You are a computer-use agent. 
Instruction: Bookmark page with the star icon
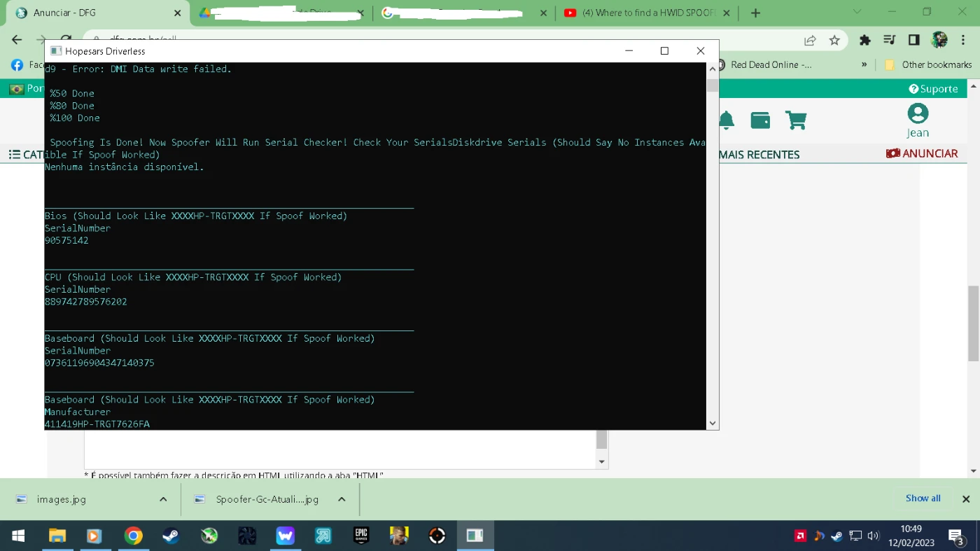click(x=834, y=41)
